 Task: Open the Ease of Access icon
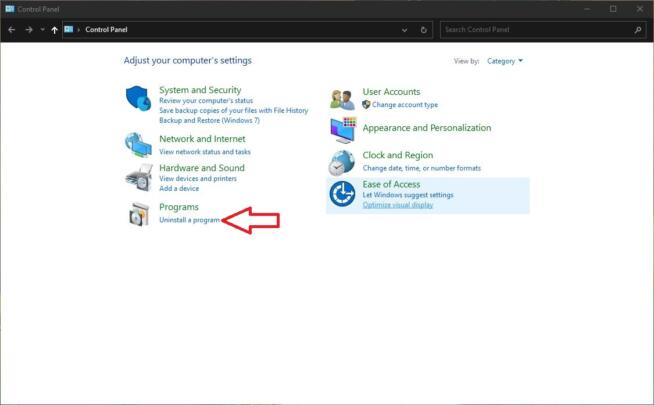click(342, 194)
